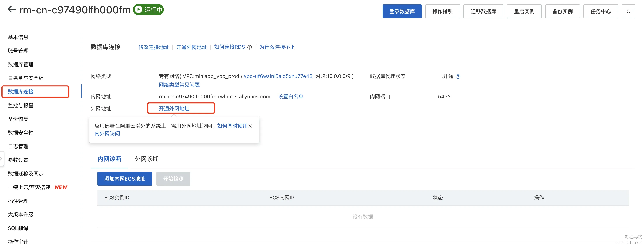Click 重启实例 button
The image size is (644, 247).
tap(524, 11)
